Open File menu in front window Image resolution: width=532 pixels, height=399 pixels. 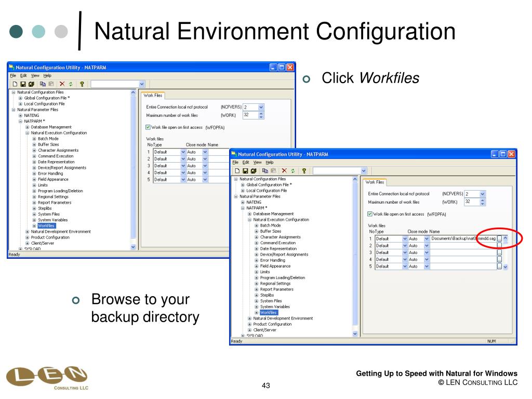tap(235, 162)
